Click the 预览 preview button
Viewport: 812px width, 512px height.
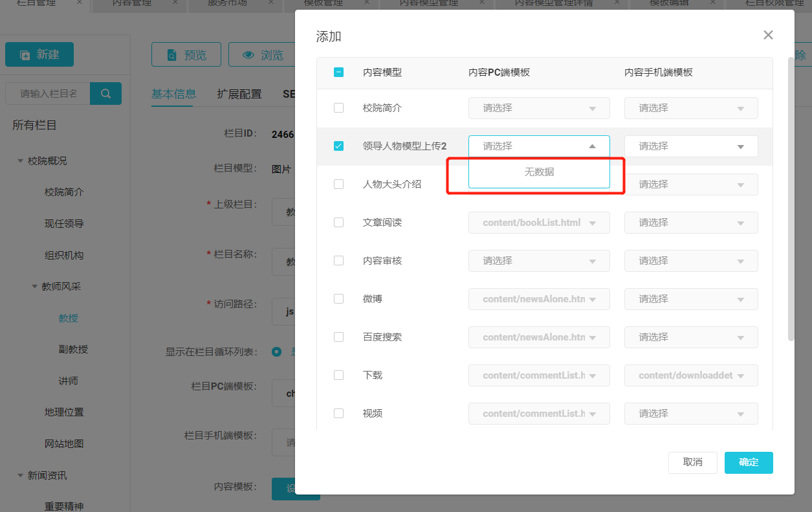point(186,55)
